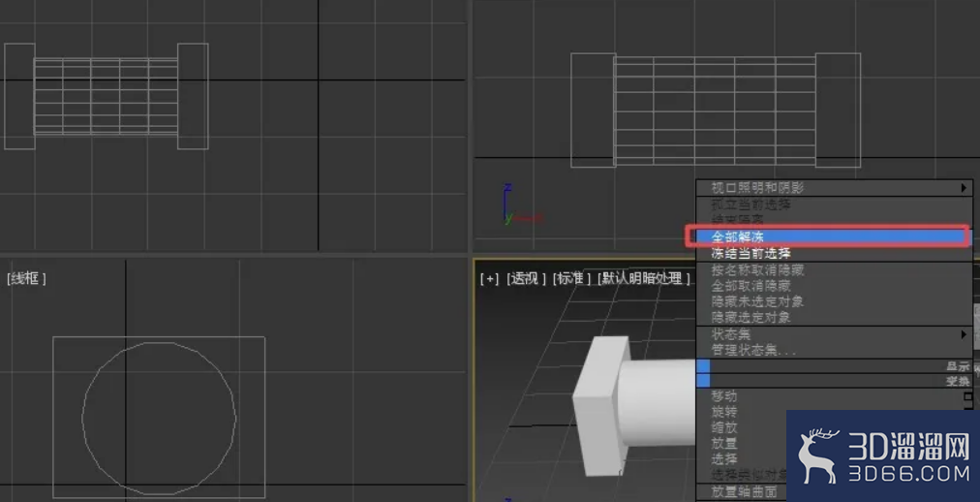Click 按名称取消隐藏 menu entry
This screenshot has width=980, height=502.
coord(834,270)
